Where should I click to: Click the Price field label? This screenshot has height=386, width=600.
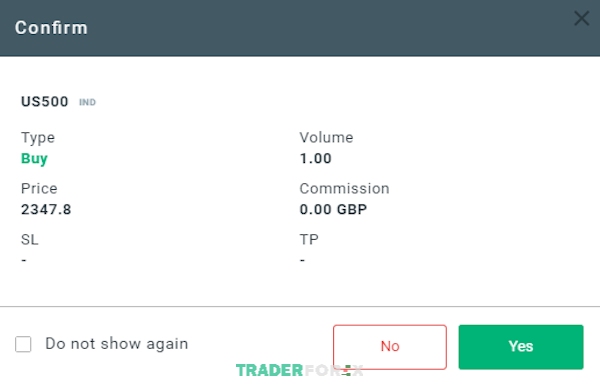pos(39,189)
